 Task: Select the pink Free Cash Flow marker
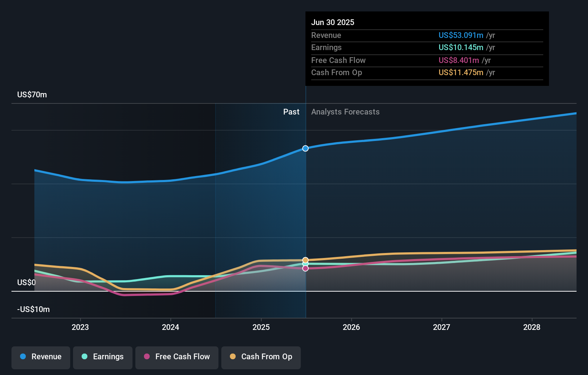click(x=305, y=269)
